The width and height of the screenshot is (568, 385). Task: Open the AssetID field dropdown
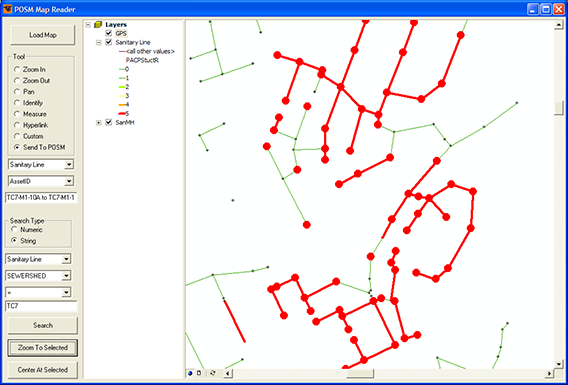[x=68, y=181]
